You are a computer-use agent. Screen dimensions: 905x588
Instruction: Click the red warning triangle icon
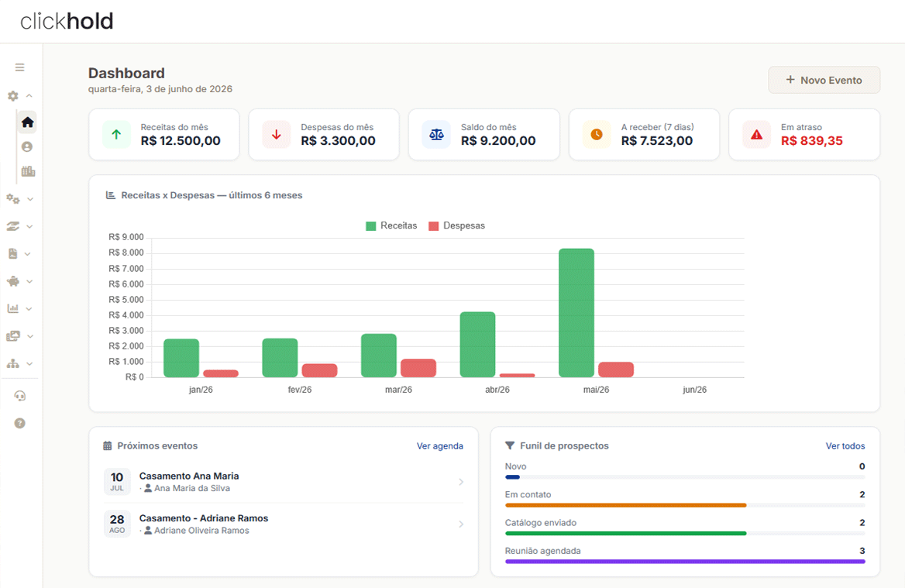click(x=757, y=135)
